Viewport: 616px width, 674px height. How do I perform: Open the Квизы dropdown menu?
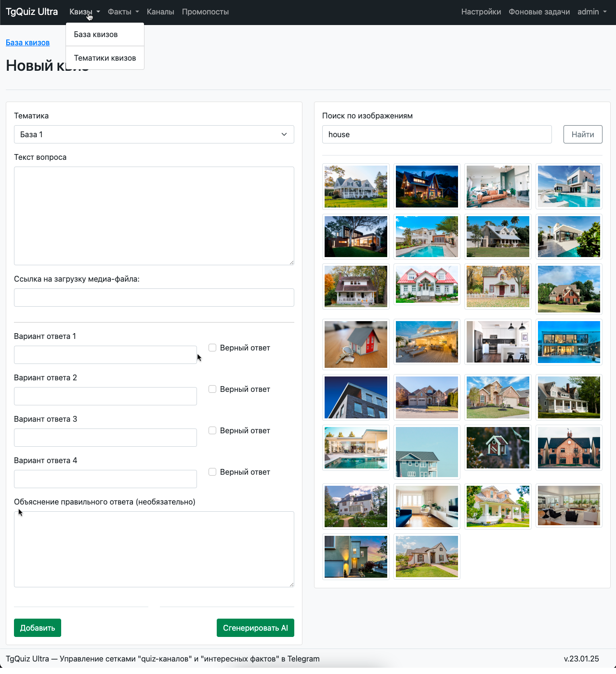[x=84, y=12]
